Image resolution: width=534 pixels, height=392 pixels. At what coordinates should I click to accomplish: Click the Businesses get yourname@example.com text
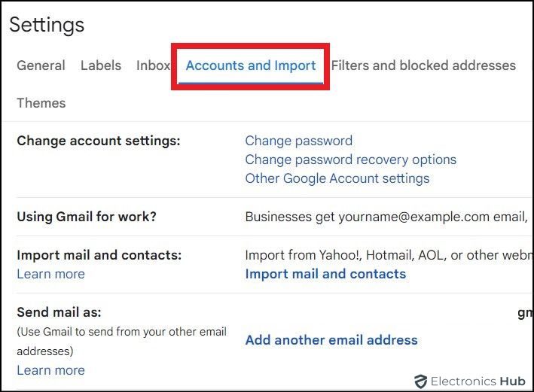(385, 217)
